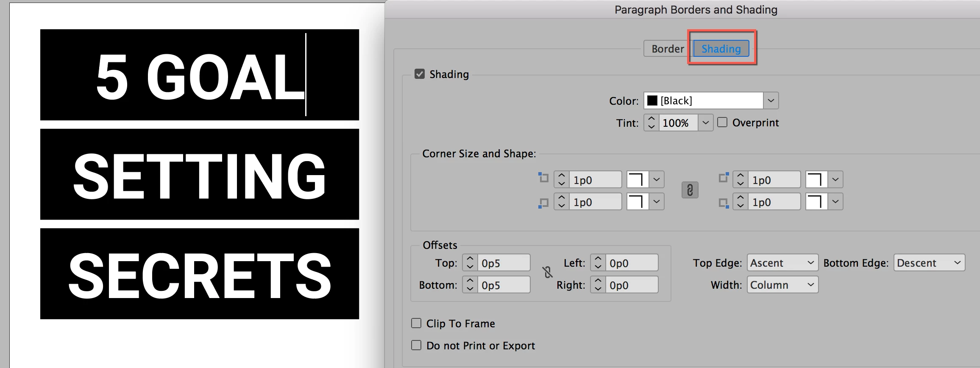
Task: Click the top-right corner size 1p0 field
Action: [x=774, y=179]
